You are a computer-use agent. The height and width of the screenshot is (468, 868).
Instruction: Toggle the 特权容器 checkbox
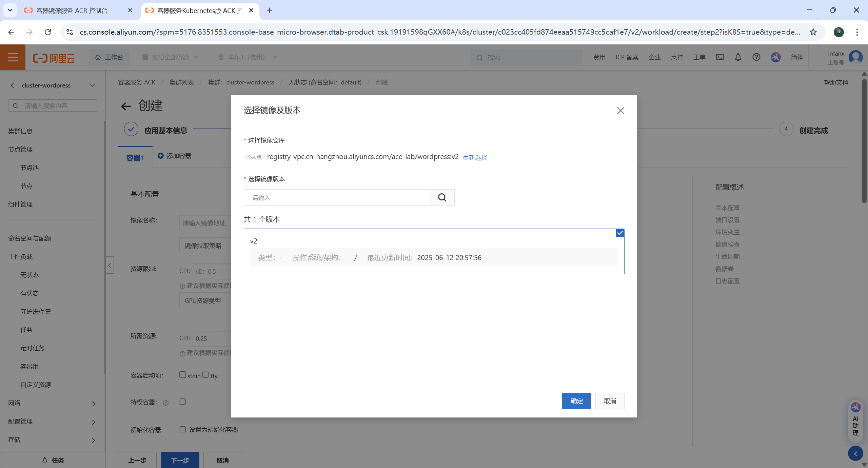[x=183, y=402]
